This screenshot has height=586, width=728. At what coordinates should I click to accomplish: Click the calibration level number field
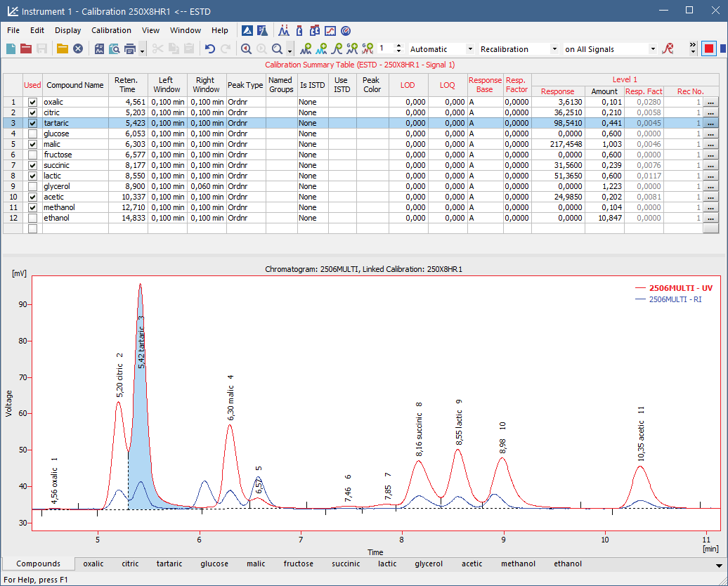tap(385, 49)
